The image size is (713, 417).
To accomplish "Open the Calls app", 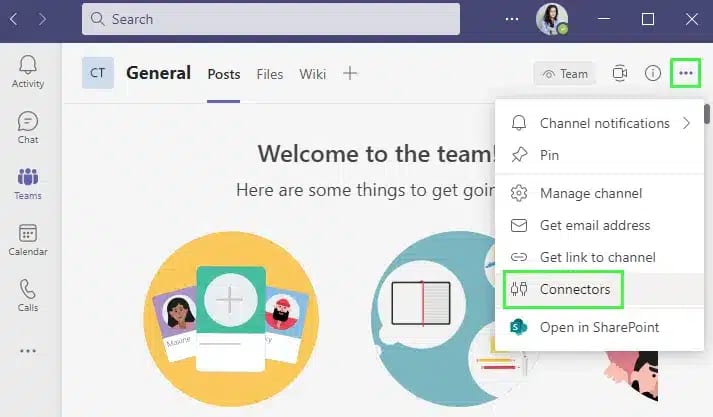I will click(x=28, y=296).
